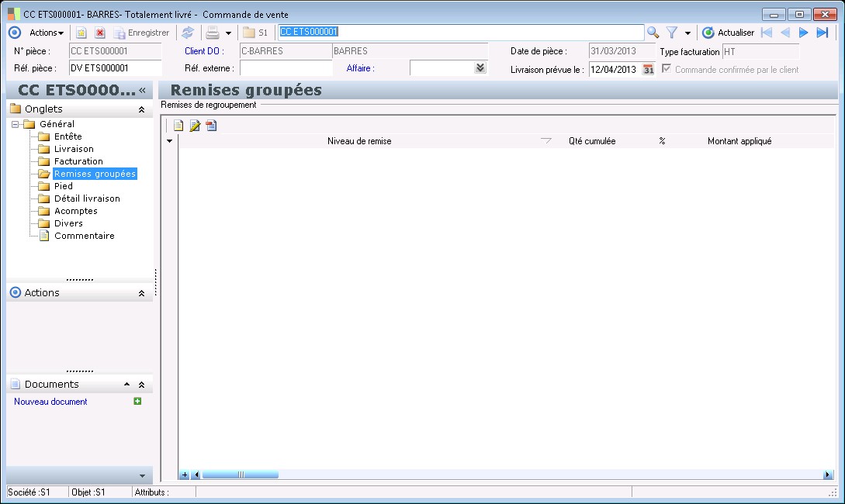Click the N° pièce field

(116, 51)
